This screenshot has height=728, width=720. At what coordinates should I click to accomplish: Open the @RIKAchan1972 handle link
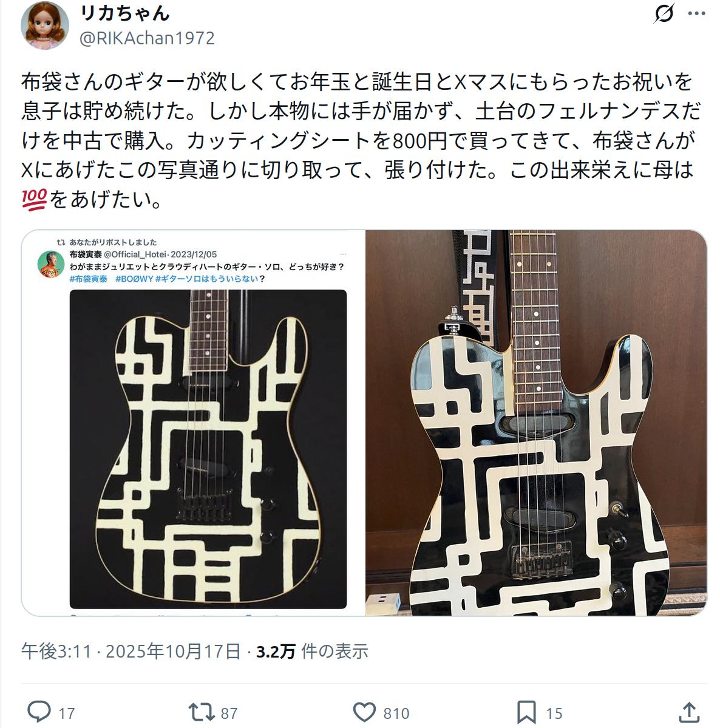click(147, 38)
